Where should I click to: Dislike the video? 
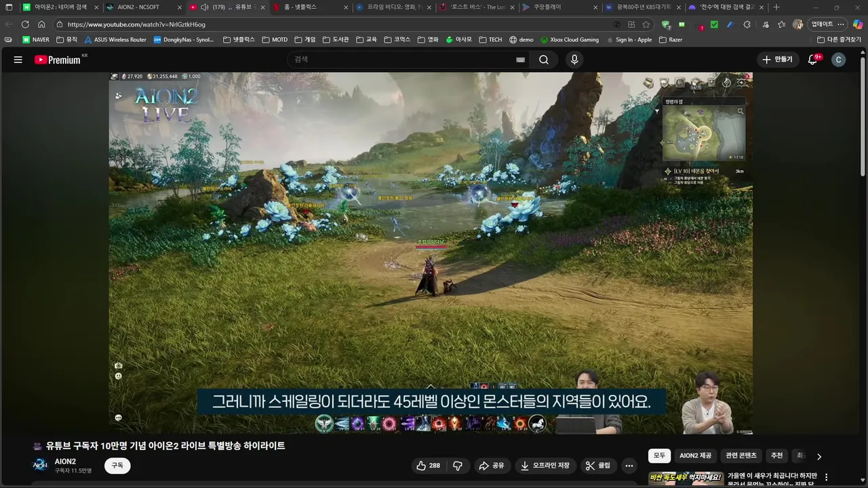[x=458, y=466]
